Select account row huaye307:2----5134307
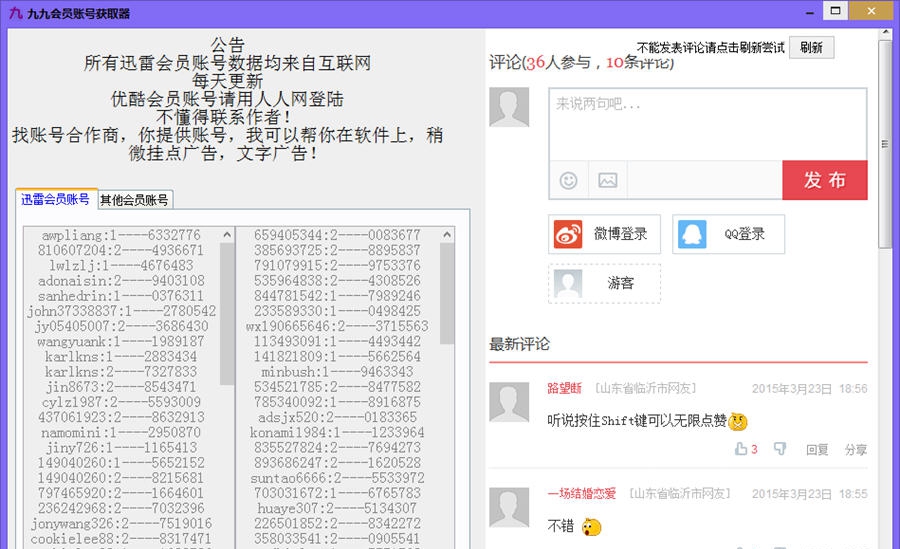Screen dimensions: 900x549 coord(338,508)
